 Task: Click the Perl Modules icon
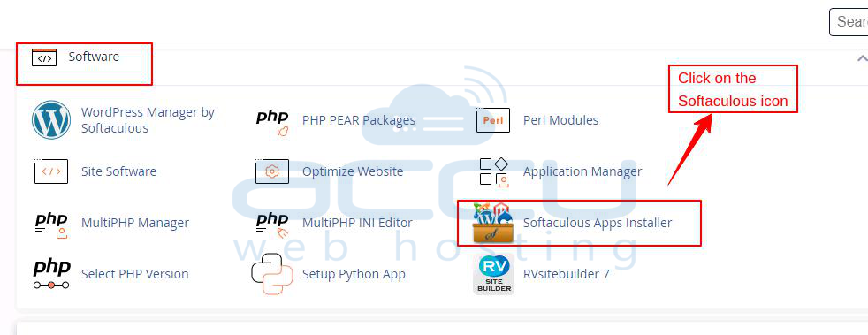tap(492, 120)
